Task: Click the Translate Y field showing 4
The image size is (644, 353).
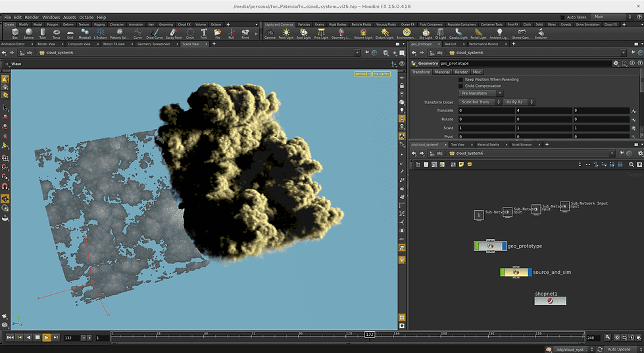Action: (x=544, y=111)
